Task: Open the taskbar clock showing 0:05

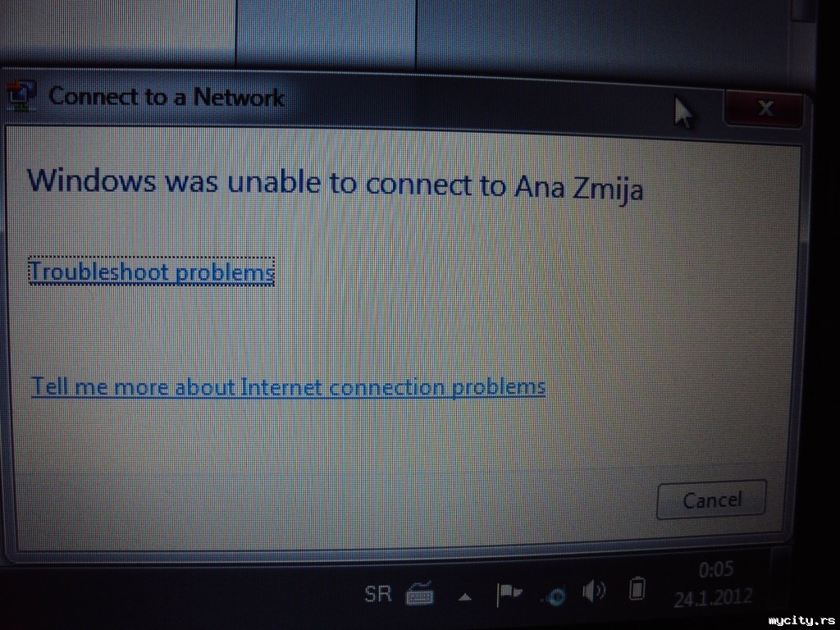Action: (715, 569)
